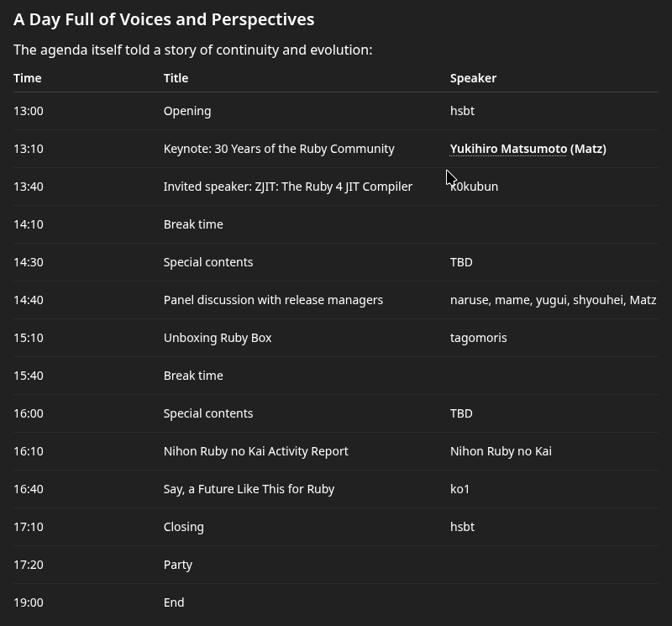Screen dimensions: 672x626
Task: Click the ko1 speaker cell
Action: pos(460,489)
